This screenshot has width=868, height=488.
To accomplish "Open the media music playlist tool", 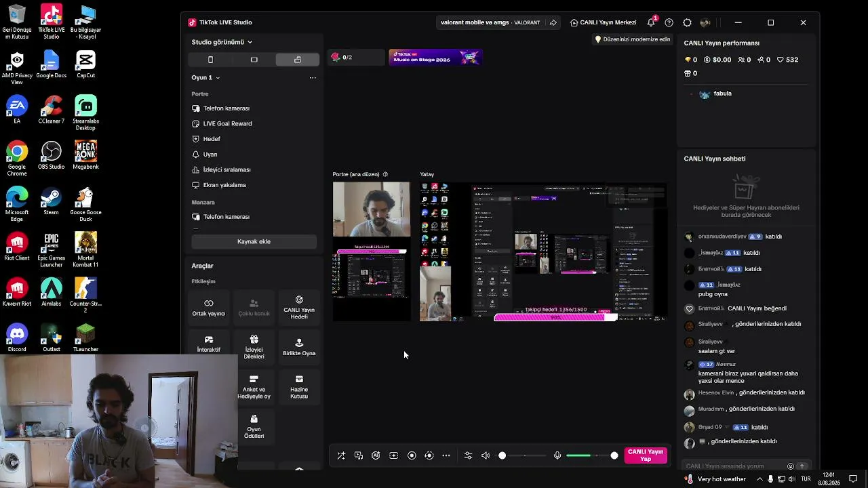I will (359, 455).
